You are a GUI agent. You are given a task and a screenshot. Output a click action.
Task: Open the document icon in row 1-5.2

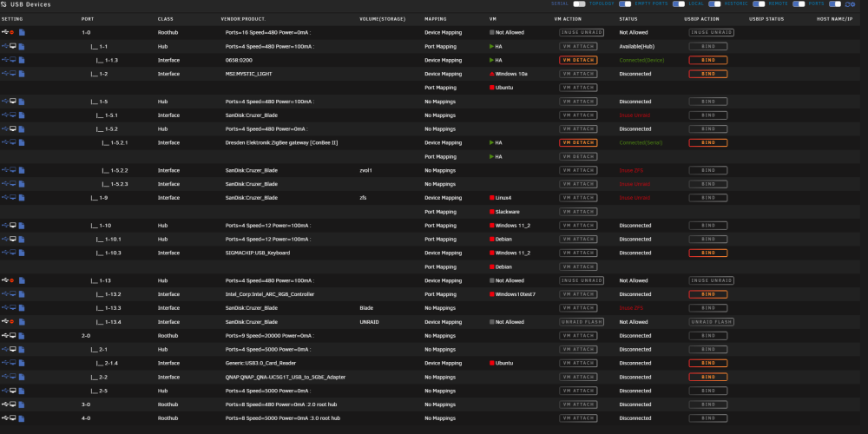coord(22,129)
